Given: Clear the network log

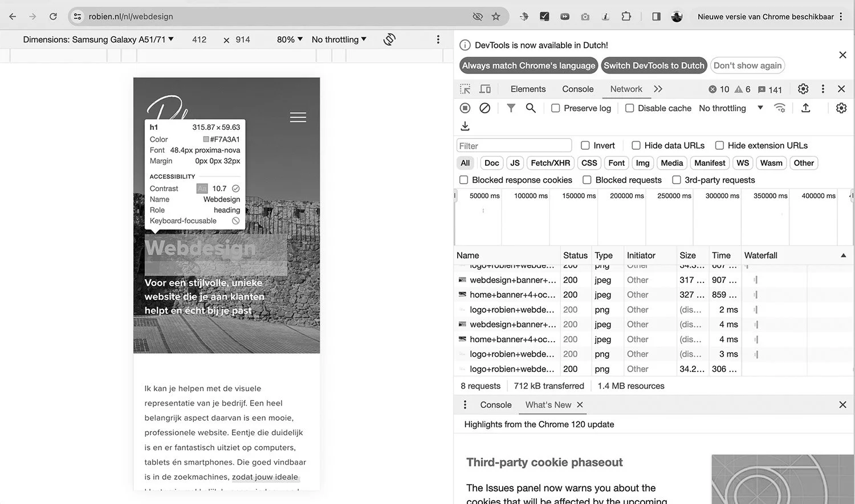Looking at the screenshot, I should (x=484, y=108).
